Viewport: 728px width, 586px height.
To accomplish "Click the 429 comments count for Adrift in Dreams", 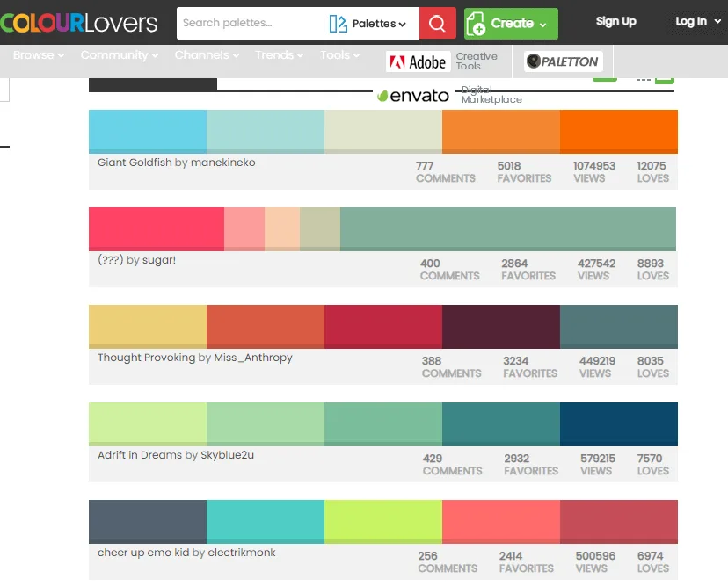I will [x=433, y=458].
